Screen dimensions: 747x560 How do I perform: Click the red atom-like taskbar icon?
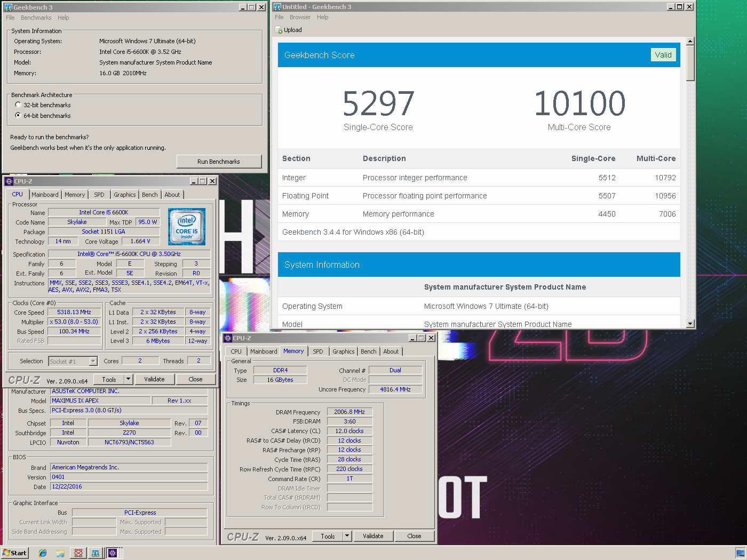(x=78, y=553)
